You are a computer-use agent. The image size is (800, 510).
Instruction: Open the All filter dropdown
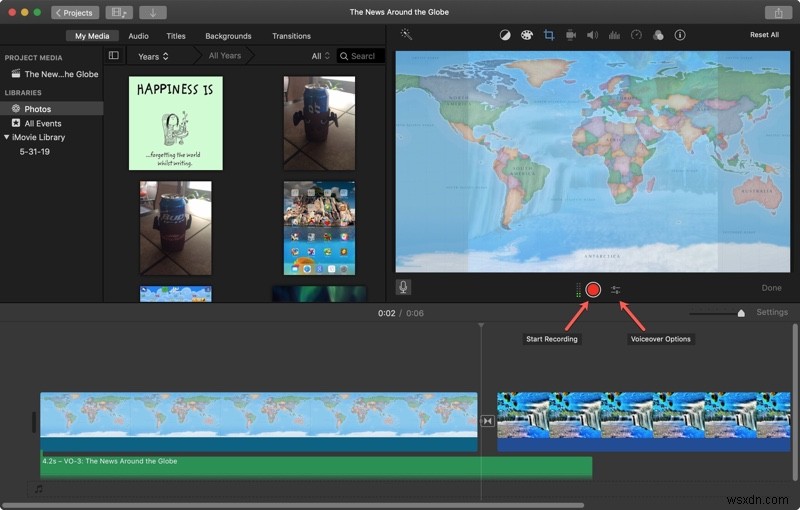[320, 56]
